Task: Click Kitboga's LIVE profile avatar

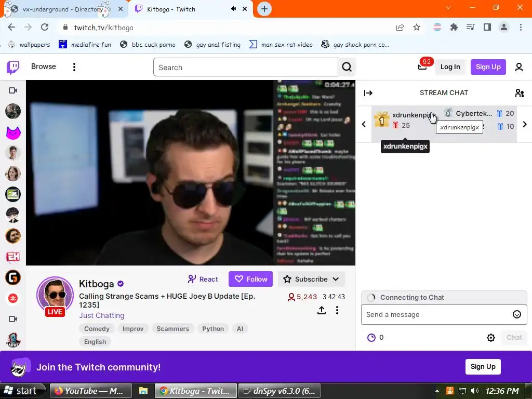Action: (x=55, y=296)
